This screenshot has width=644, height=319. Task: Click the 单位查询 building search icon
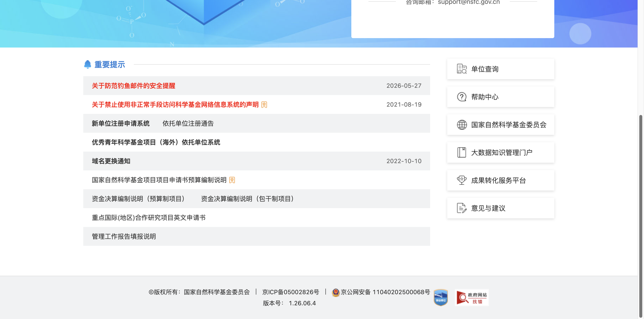pyautogui.click(x=462, y=69)
